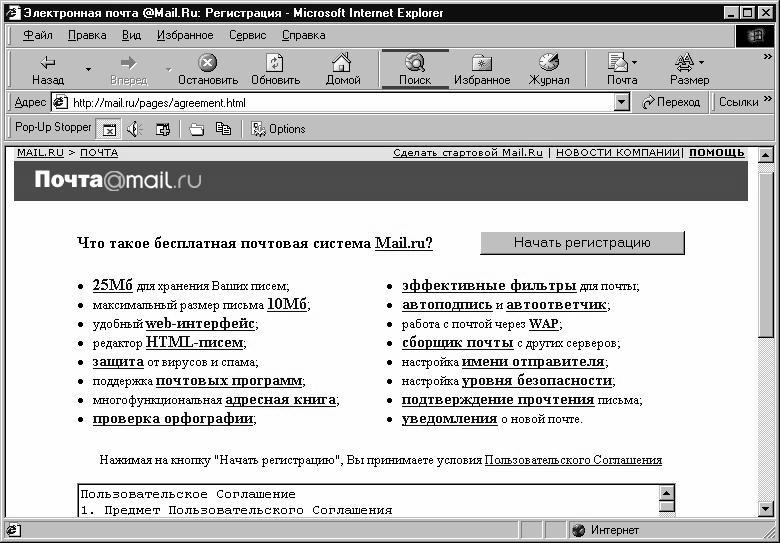Viewport: 780px width, 543px height.
Task: Open the ПОМОЩЬ help link
Action: (716, 153)
